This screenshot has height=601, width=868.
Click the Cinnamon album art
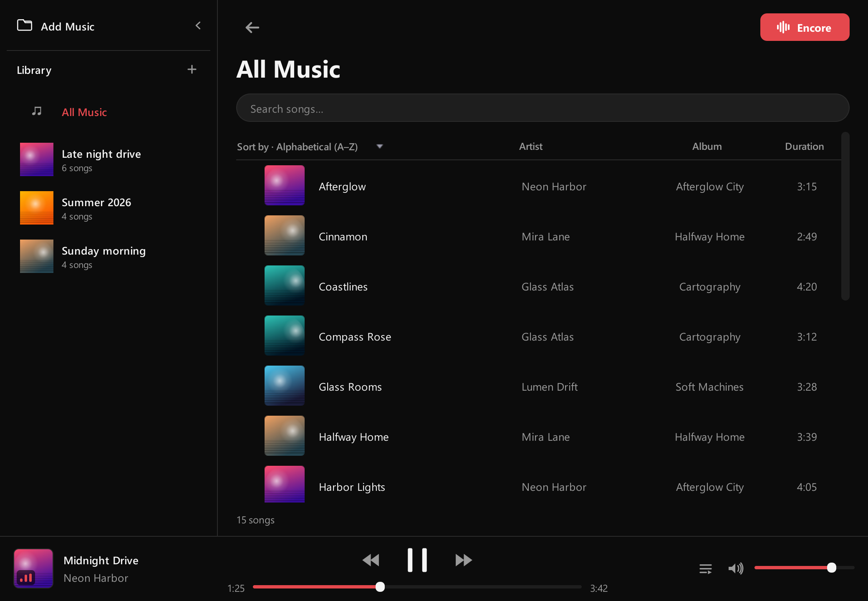(x=285, y=235)
